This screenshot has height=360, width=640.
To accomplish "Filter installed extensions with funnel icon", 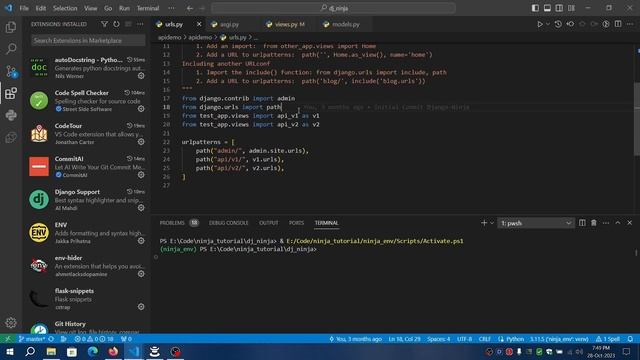I will pos(104,24).
